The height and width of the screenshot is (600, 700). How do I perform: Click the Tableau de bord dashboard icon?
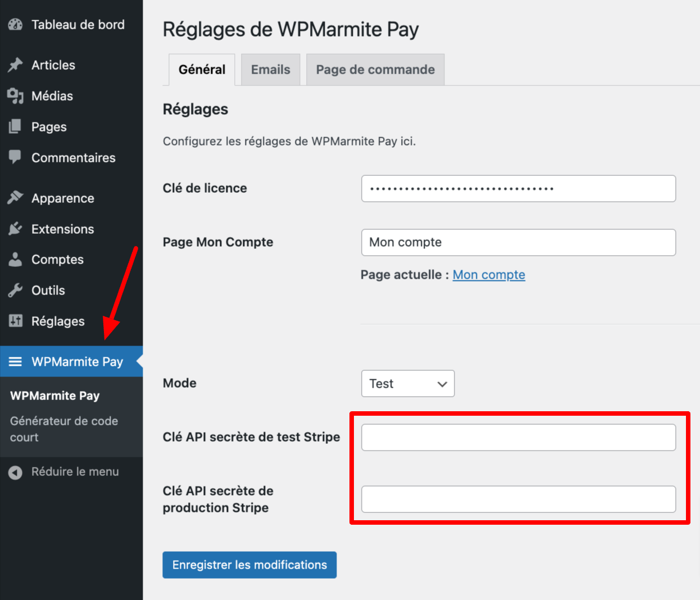click(x=15, y=25)
